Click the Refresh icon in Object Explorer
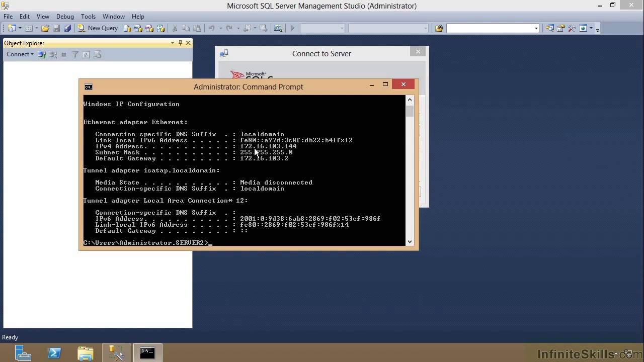This screenshot has width=644, height=362. (x=86, y=54)
